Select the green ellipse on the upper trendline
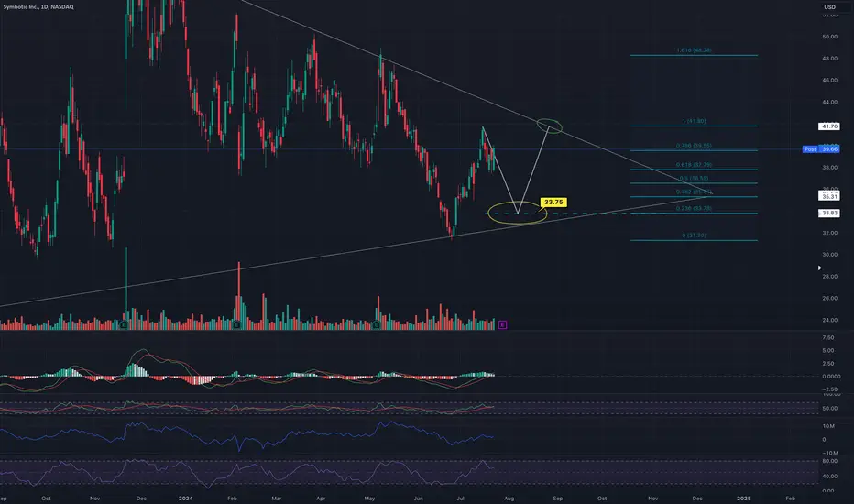This screenshot has height=504, width=854. (x=550, y=126)
